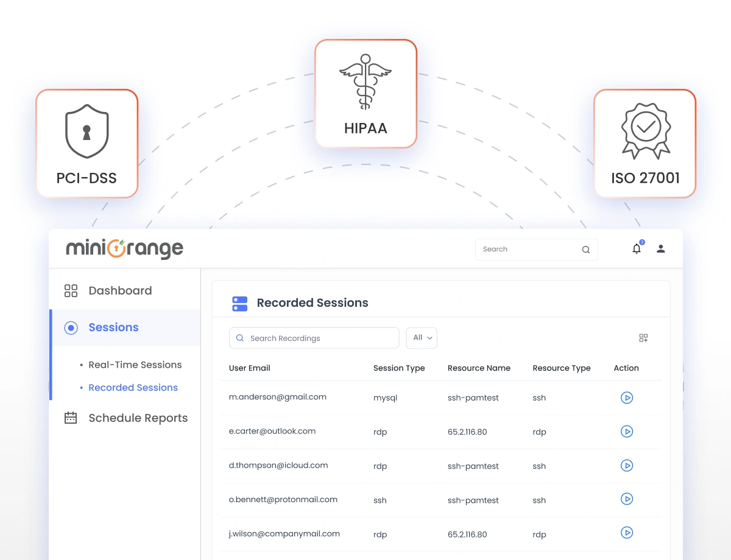Click the ISO 27001 certificate badge
Image resolution: width=731 pixels, height=560 pixels.
coord(645,144)
